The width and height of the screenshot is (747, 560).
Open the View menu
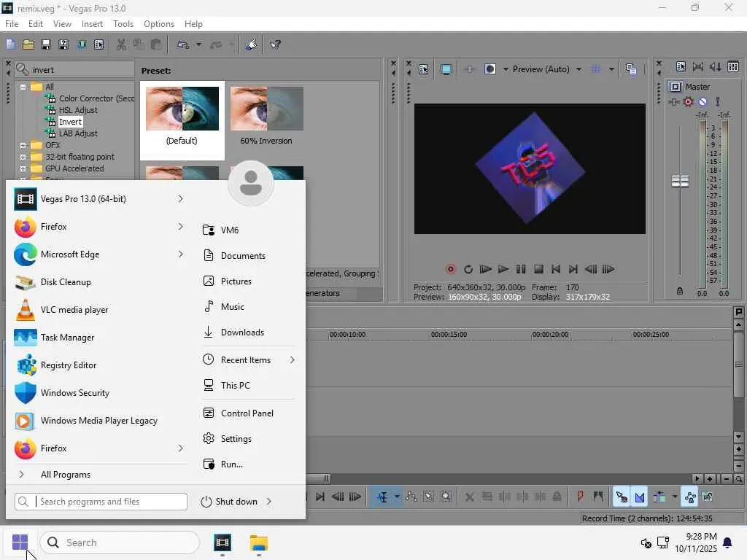click(62, 24)
